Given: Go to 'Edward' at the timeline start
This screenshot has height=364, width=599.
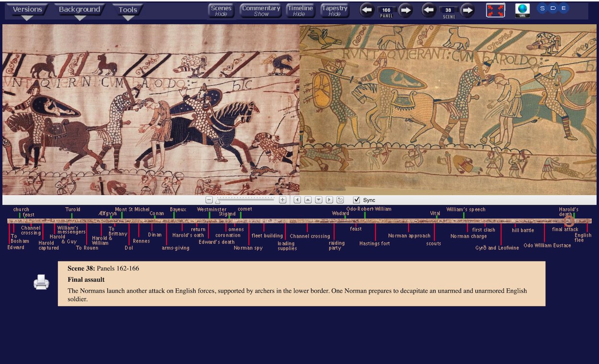Looking at the screenshot, I should coord(16,247).
